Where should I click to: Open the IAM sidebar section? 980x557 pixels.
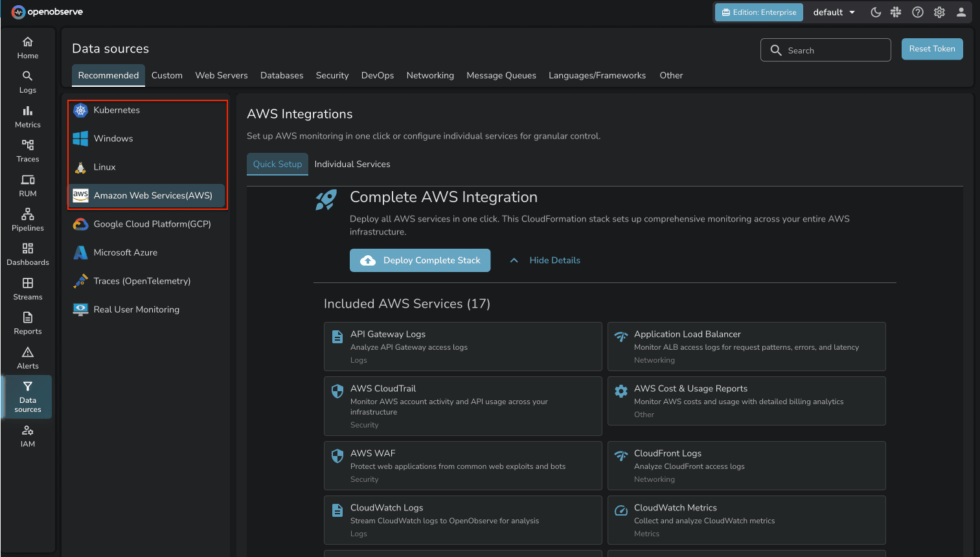[27, 435]
